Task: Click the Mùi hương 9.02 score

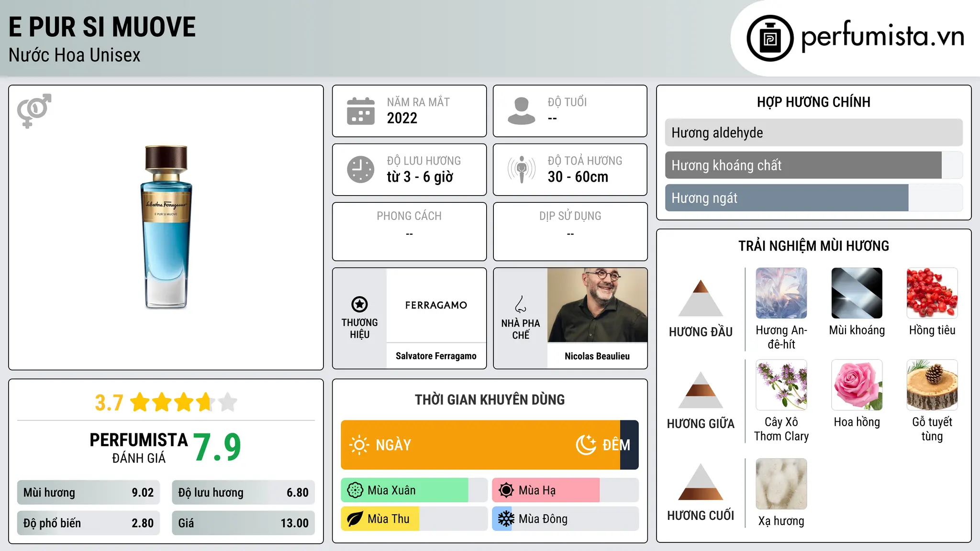Action: point(89,492)
